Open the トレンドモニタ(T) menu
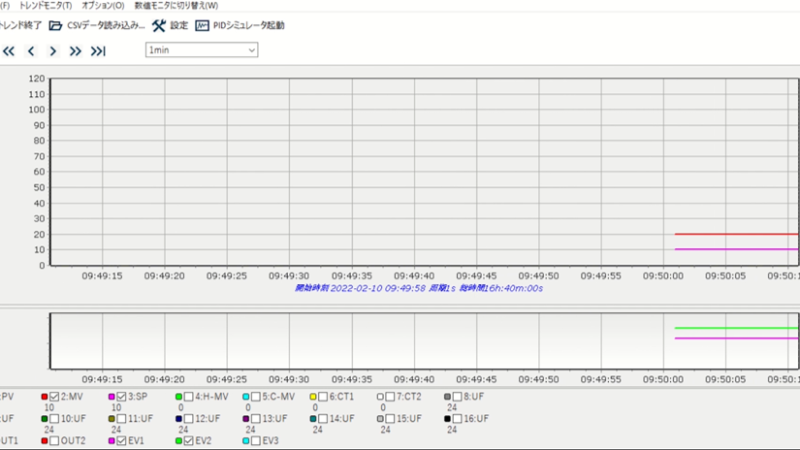Image resolution: width=800 pixels, height=450 pixels. point(46,6)
